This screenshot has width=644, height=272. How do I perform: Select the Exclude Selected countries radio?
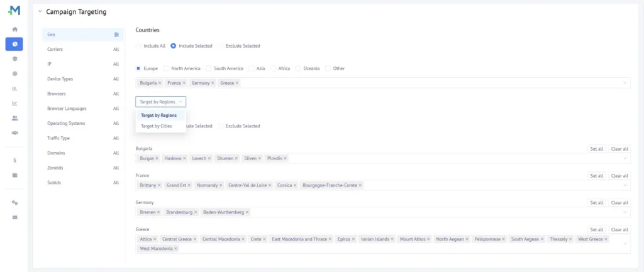coord(221,46)
